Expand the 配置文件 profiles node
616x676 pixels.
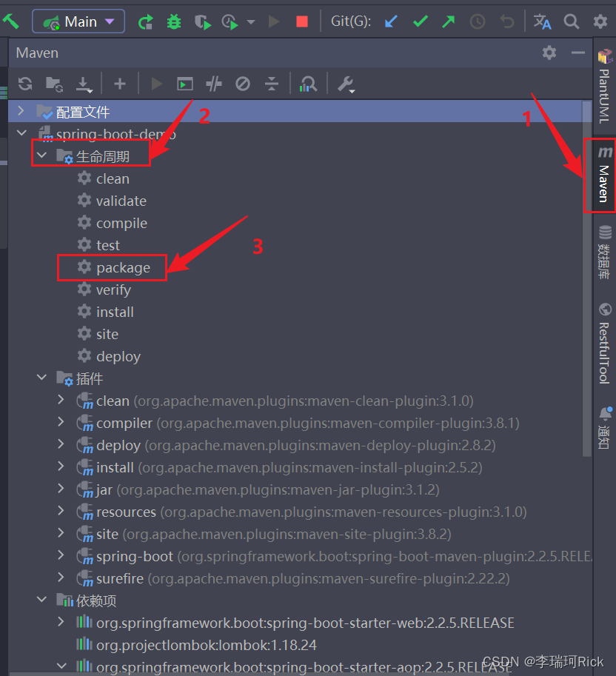(x=21, y=111)
